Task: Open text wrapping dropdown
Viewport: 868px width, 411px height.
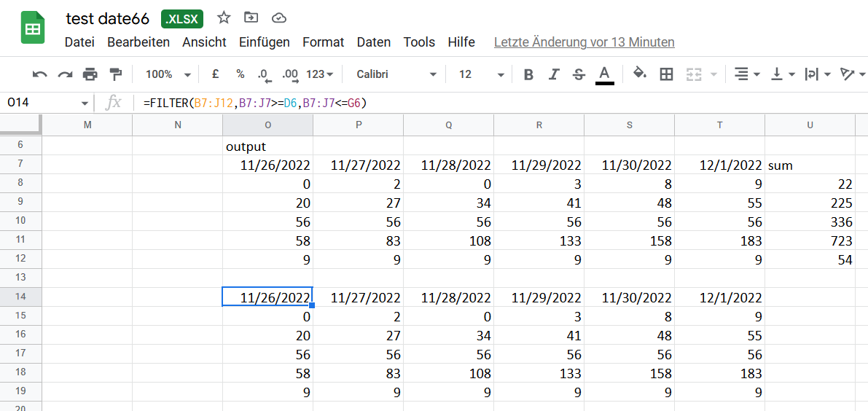Action: tap(818, 74)
